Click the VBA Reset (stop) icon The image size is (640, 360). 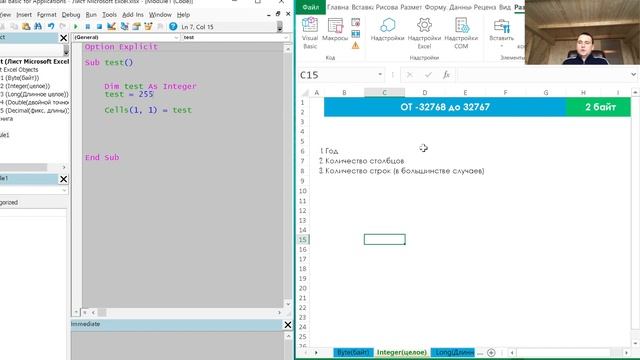pyautogui.click(x=99, y=27)
